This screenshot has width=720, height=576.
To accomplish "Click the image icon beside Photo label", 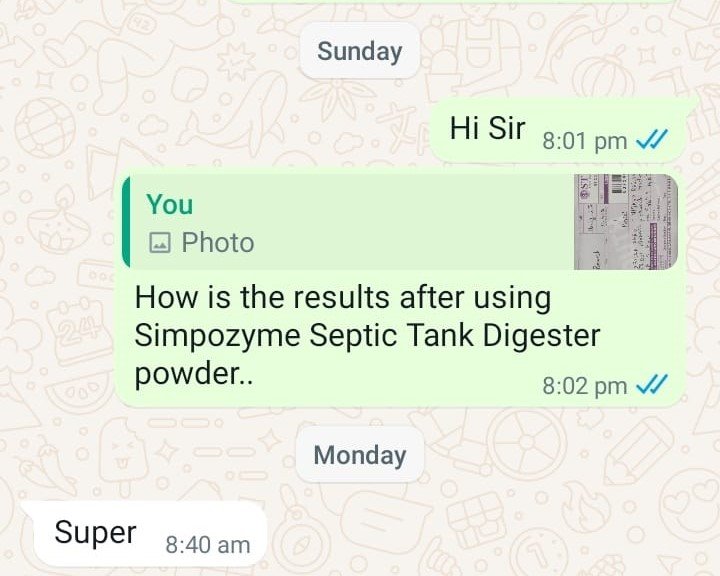I will click(160, 243).
